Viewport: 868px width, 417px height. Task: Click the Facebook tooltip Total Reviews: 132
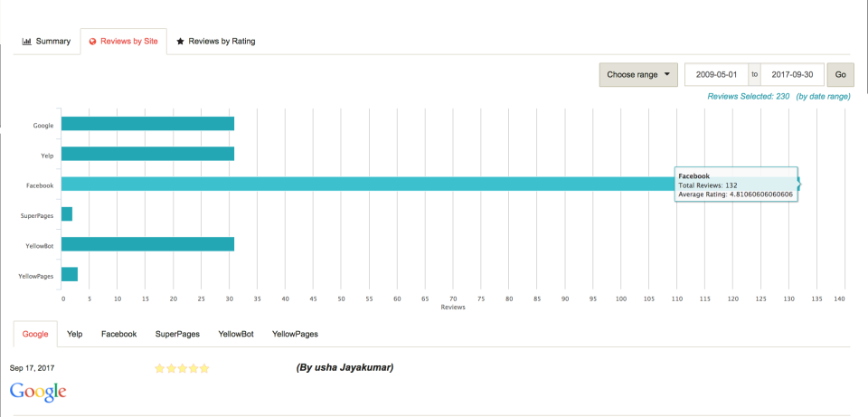point(707,185)
